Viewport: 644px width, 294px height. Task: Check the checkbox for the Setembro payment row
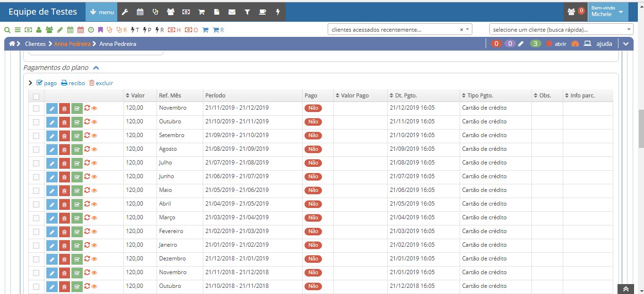(x=36, y=136)
